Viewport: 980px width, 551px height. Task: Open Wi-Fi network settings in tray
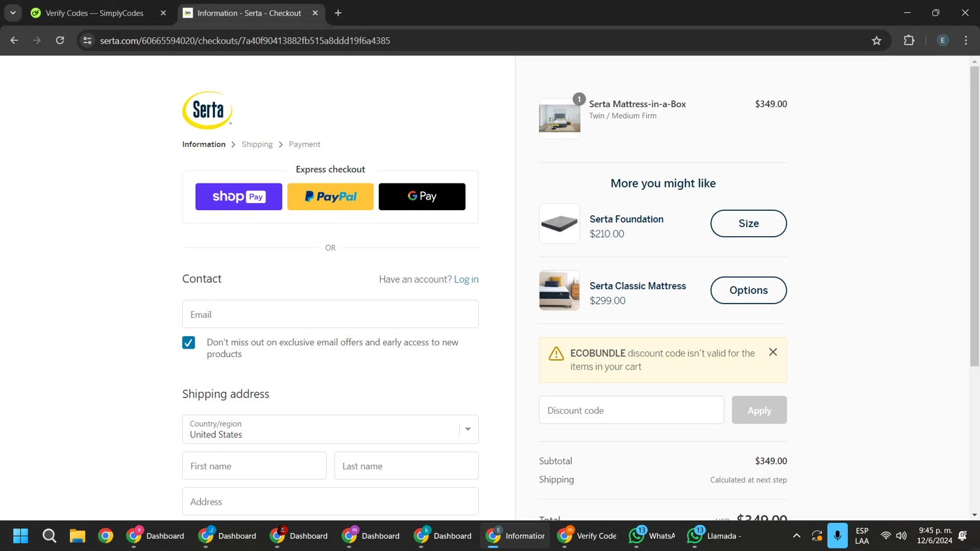(x=886, y=536)
